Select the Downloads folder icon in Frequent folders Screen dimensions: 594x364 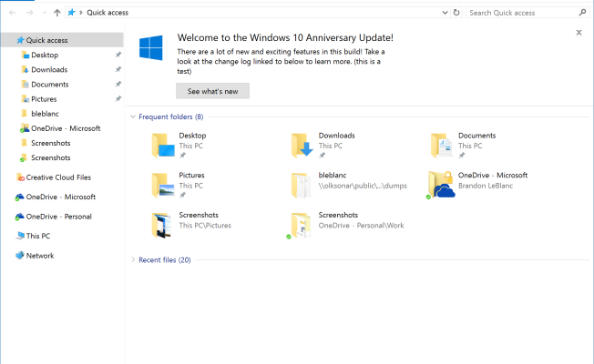click(x=302, y=146)
